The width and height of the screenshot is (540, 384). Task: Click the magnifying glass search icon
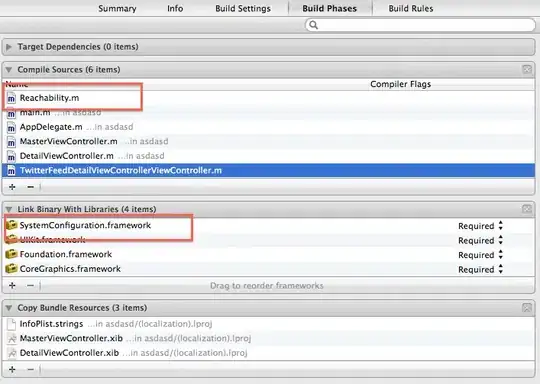313,25
